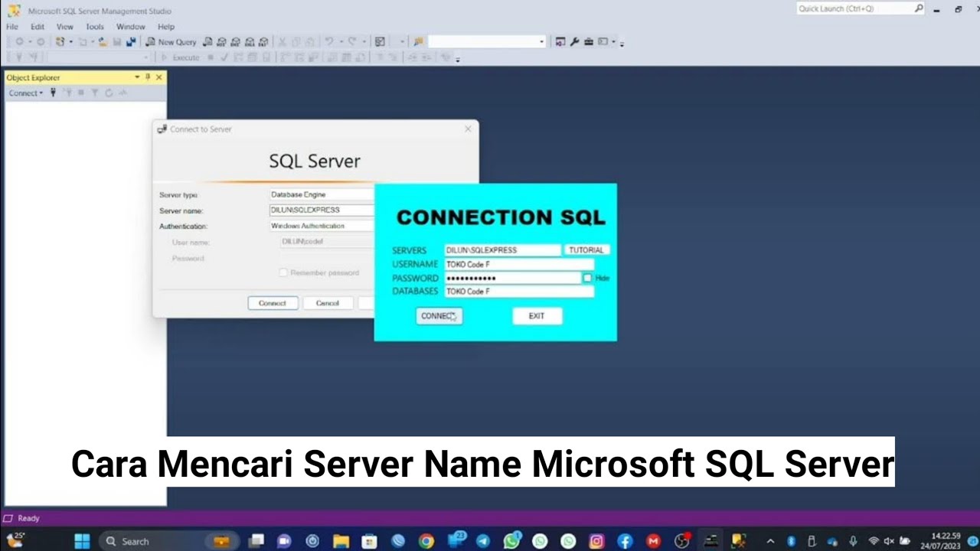Screen dimensions: 980x551
Task: Click the Bluetooth tray icon
Action: 792,541
